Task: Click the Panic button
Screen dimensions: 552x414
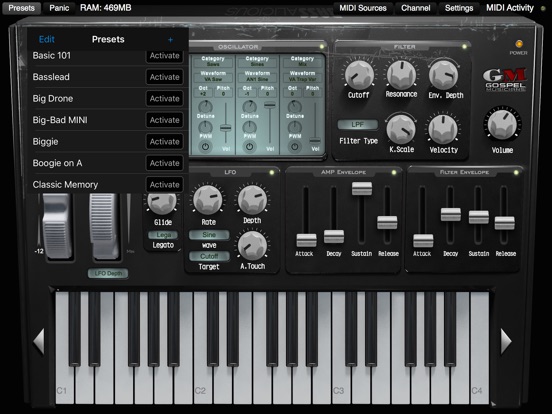Action: (59, 8)
